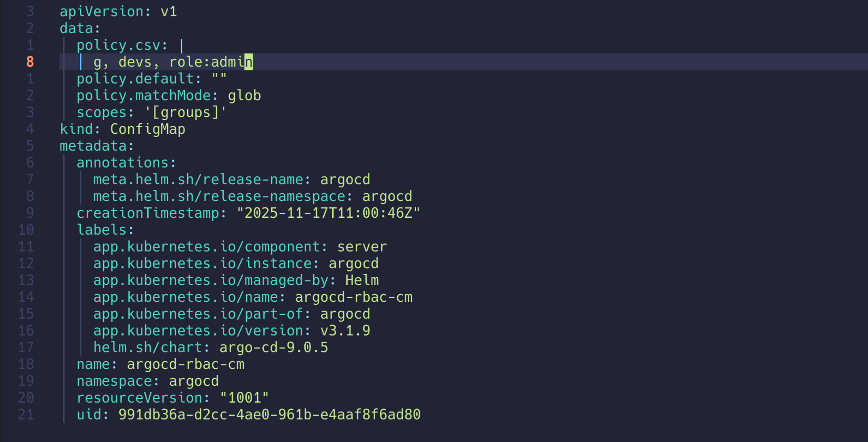868x442 pixels.
Task: Click the apiVersion key on top line
Action: coord(101,12)
